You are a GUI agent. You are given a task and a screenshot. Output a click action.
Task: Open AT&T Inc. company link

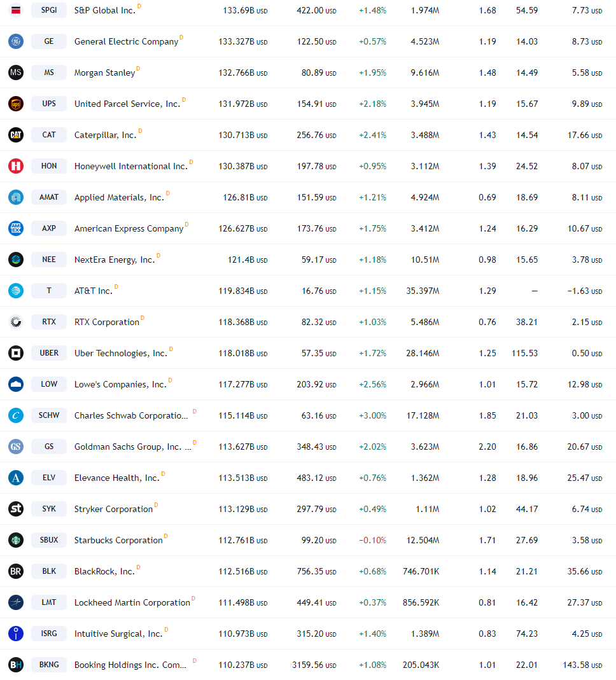(94, 291)
